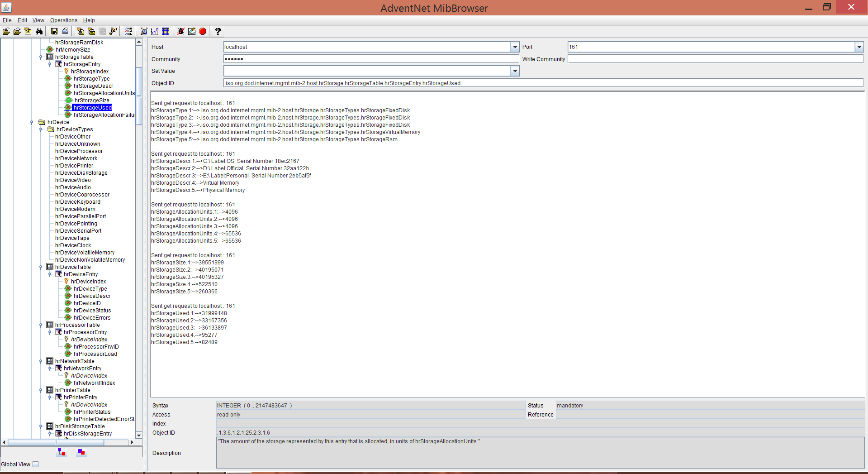Select hrPrinterStatus tree node
868x474 pixels.
92,412
